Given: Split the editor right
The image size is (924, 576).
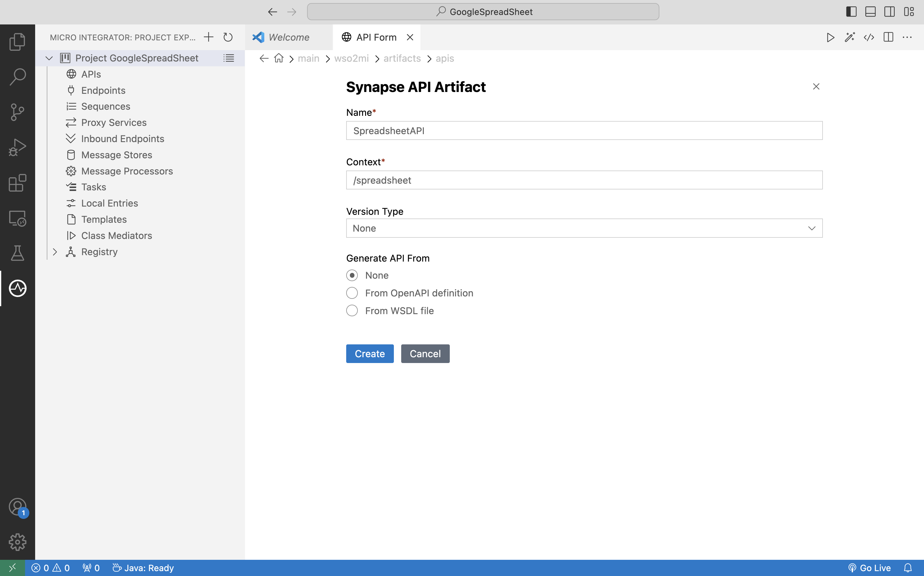Looking at the screenshot, I should pos(888,37).
